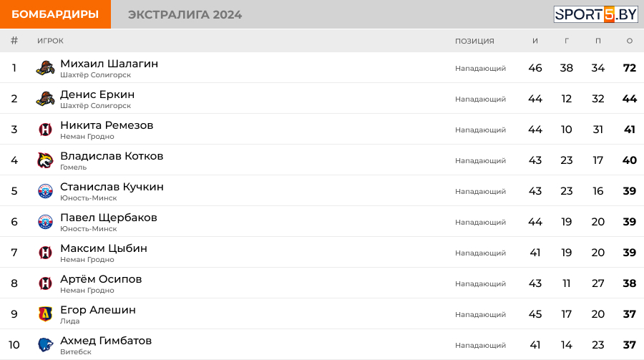Click the Витебск logo beside Ахмед Гимбатов
Viewport: 644px width, 360px height.
coord(45,345)
